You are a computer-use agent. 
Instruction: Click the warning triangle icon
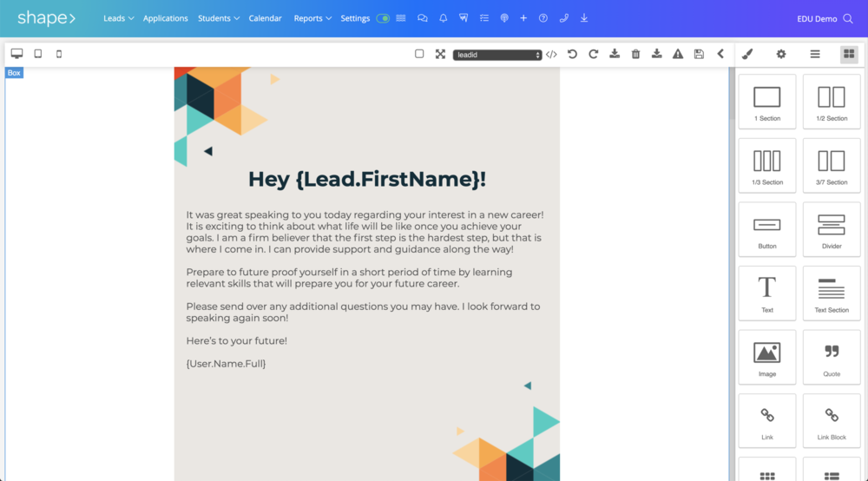(678, 54)
